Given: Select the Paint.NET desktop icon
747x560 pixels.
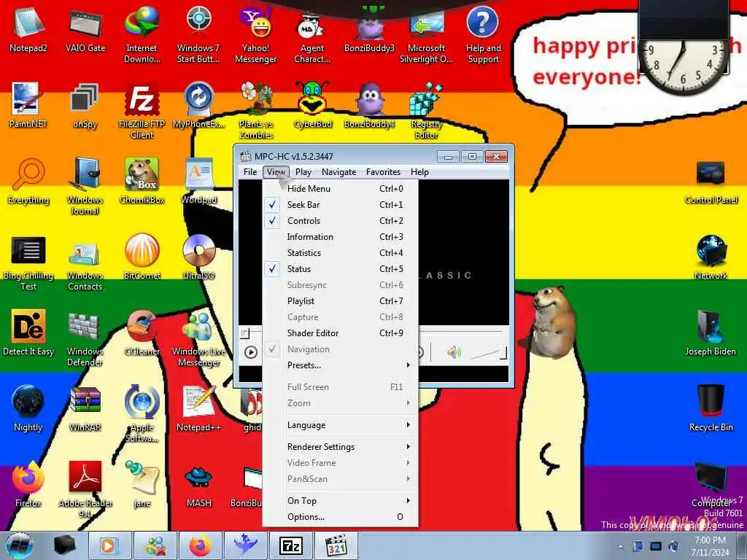Looking at the screenshot, I should click(x=28, y=106).
